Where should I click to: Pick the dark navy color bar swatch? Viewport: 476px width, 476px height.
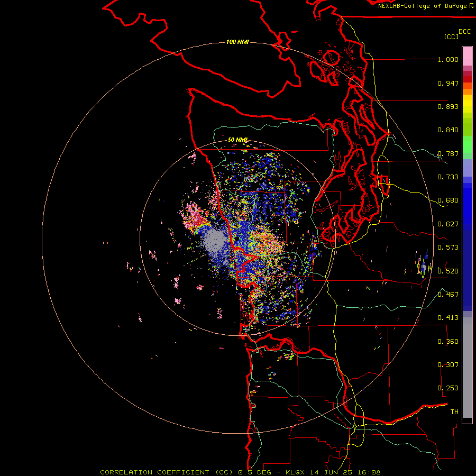pyautogui.click(x=467, y=270)
